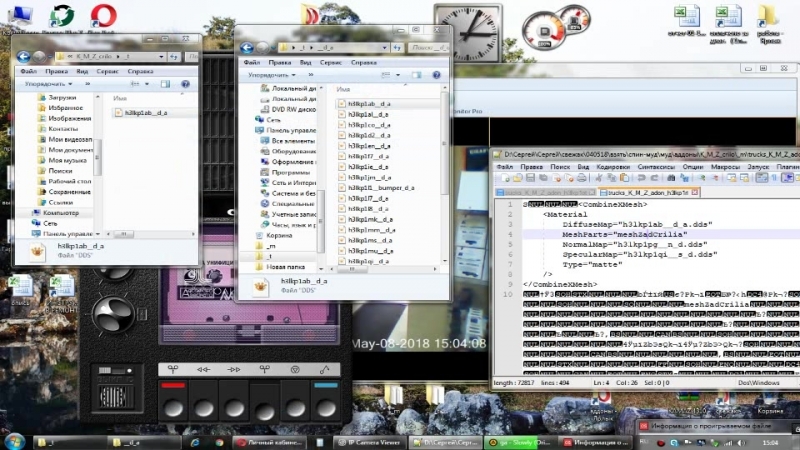Close the active trucks_K_M_Z tab via its red X
800x450 pixels.
(x=694, y=192)
